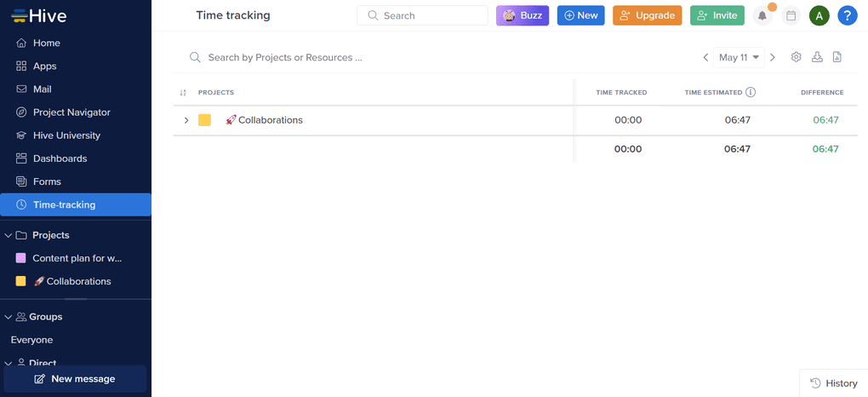The image size is (868, 397).
Task: Open the calendar icon in header
Action: click(x=791, y=15)
